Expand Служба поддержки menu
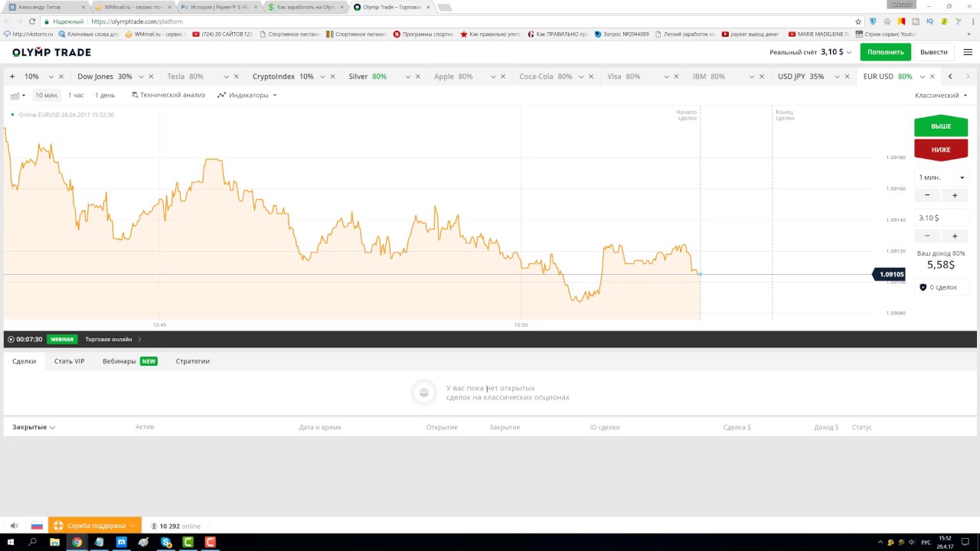Viewport: 980px width, 551px height. 95,526
